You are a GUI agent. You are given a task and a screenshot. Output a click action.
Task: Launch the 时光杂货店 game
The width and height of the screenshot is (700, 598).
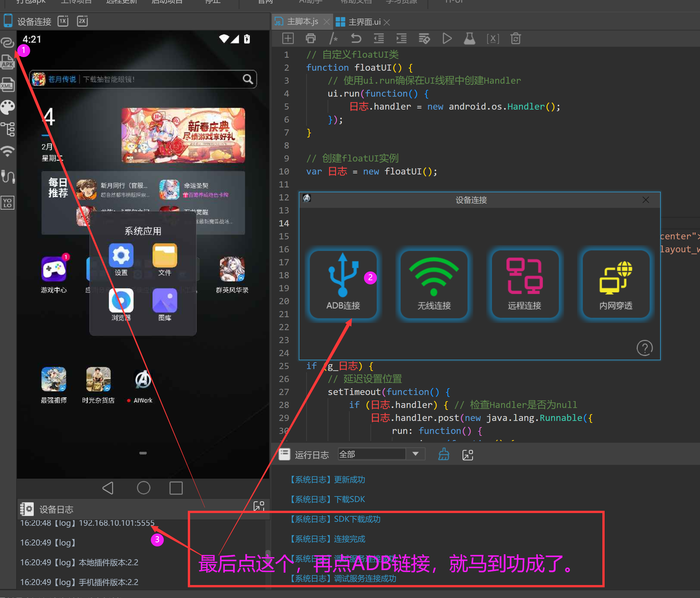pos(98,385)
